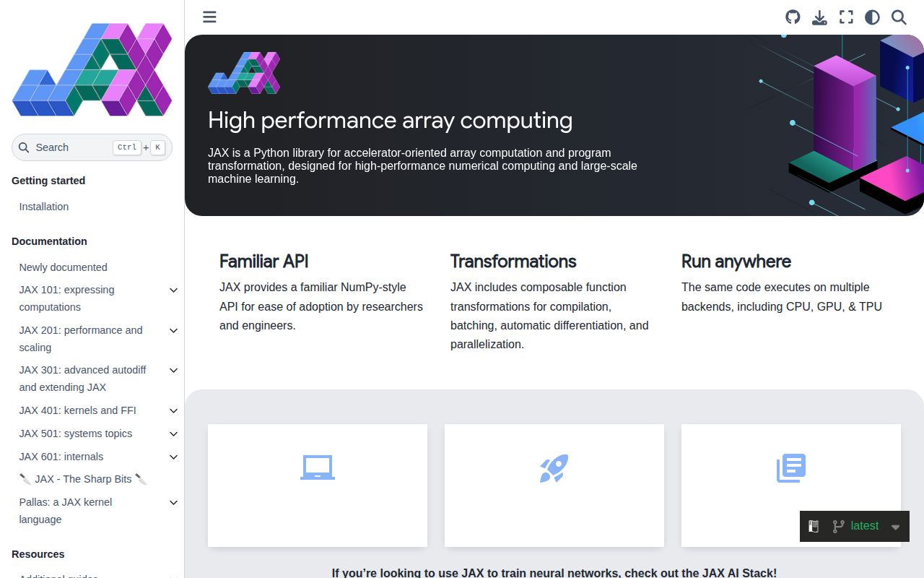Click the JAX AI Stack sentence
924x578 pixels.
[x=554, y=572]
